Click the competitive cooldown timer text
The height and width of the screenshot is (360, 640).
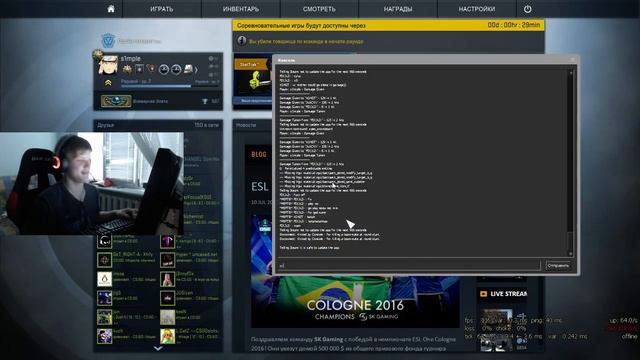(514, 25)
